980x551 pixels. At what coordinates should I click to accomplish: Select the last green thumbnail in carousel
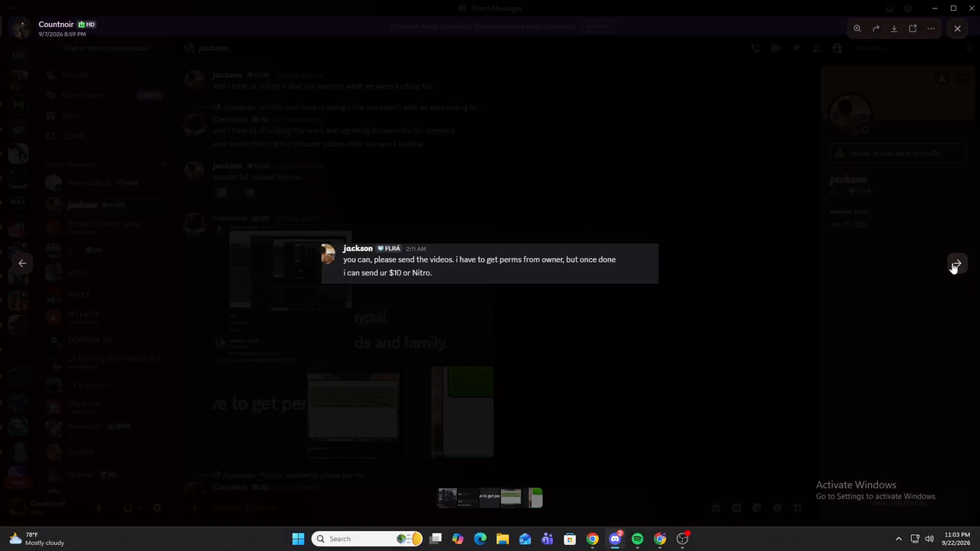coord(536,497)
